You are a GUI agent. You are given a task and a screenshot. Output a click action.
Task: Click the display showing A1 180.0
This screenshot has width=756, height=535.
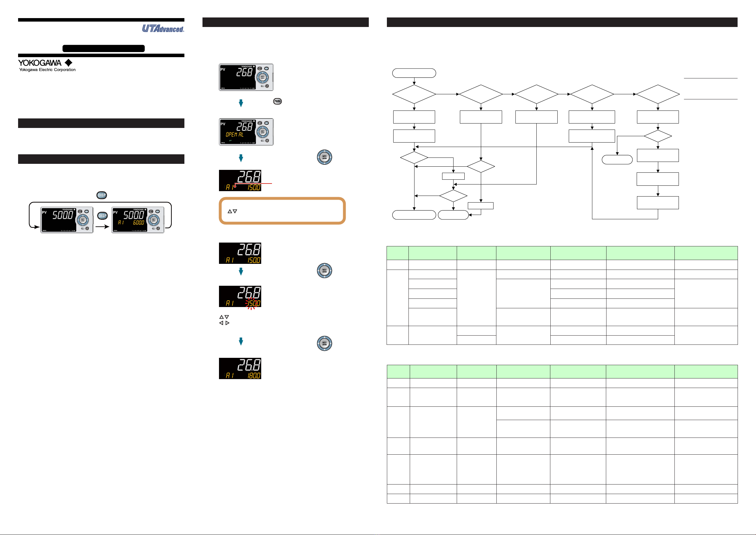[240, 368]
